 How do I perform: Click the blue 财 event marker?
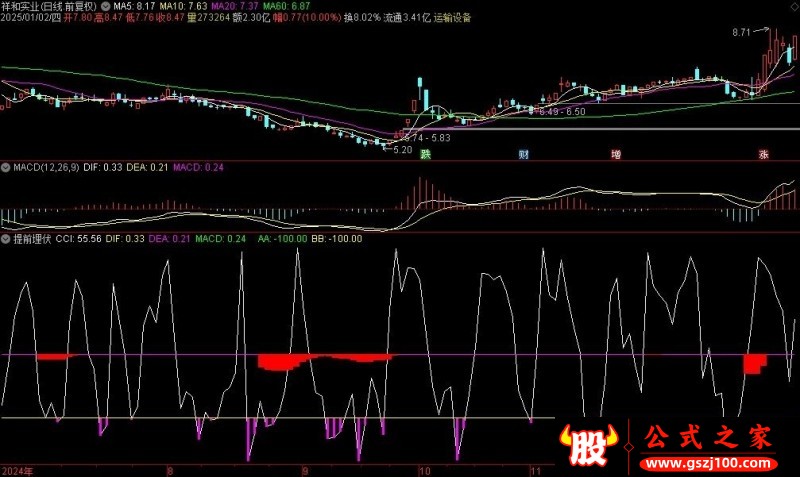coord(524,154)
